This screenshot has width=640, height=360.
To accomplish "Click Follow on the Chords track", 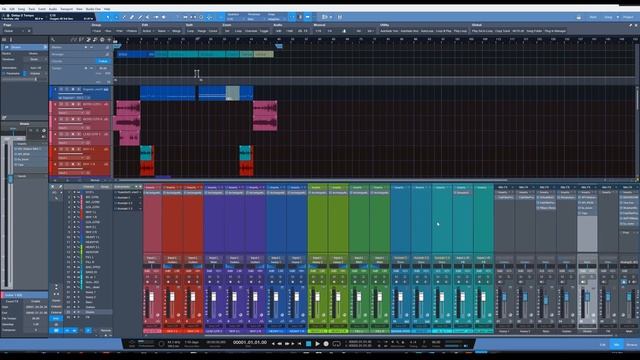I will click(x=103, y=61).
